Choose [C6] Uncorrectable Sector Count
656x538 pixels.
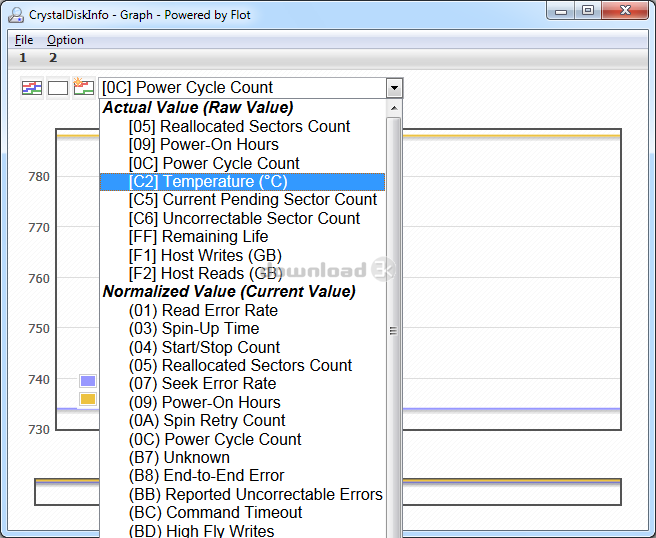(x=242, y=218)
